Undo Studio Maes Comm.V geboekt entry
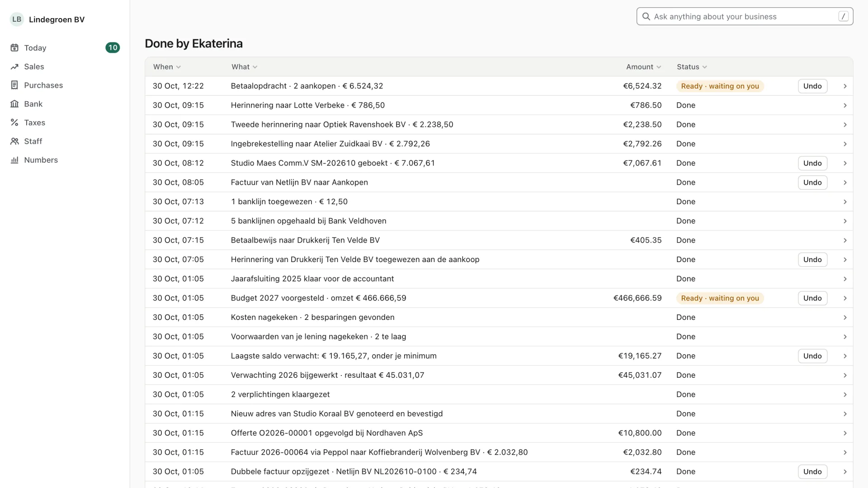The image size is (868, 488). [812, 163]
